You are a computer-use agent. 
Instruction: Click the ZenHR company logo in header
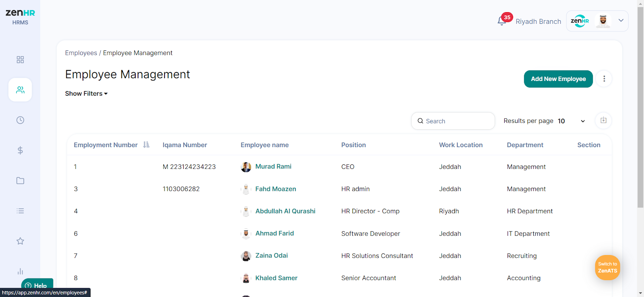click(x=580, y=21)
